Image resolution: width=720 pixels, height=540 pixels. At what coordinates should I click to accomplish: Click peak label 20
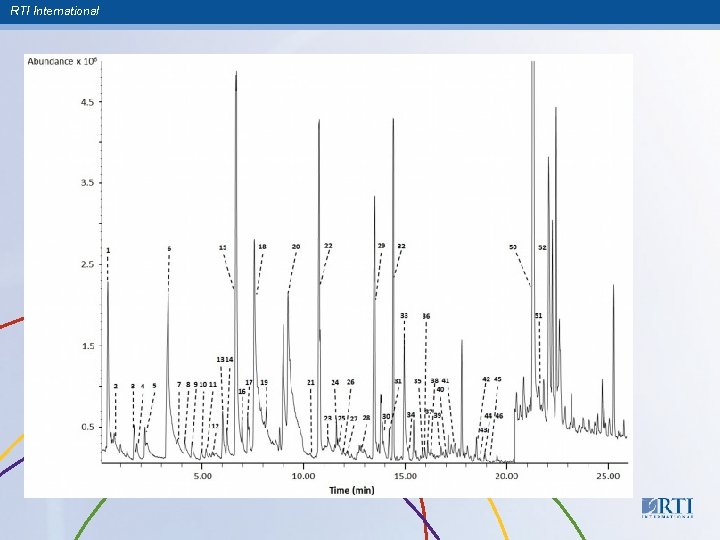pos(296,247)
